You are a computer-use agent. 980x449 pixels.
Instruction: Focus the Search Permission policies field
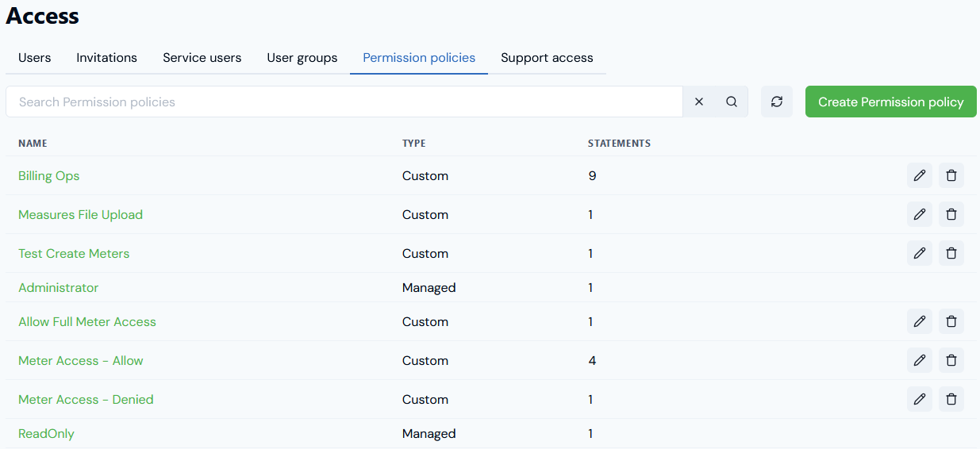coord(344,102)
